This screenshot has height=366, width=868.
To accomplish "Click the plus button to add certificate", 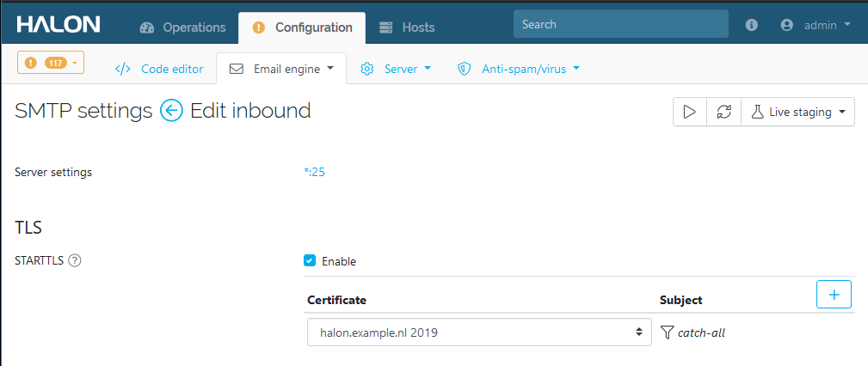I will [x=833, y=294].
